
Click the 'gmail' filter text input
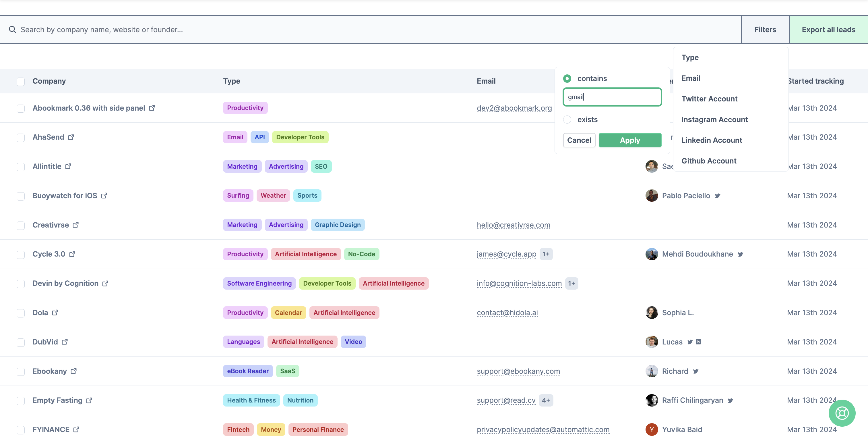[x=612, y=97]
